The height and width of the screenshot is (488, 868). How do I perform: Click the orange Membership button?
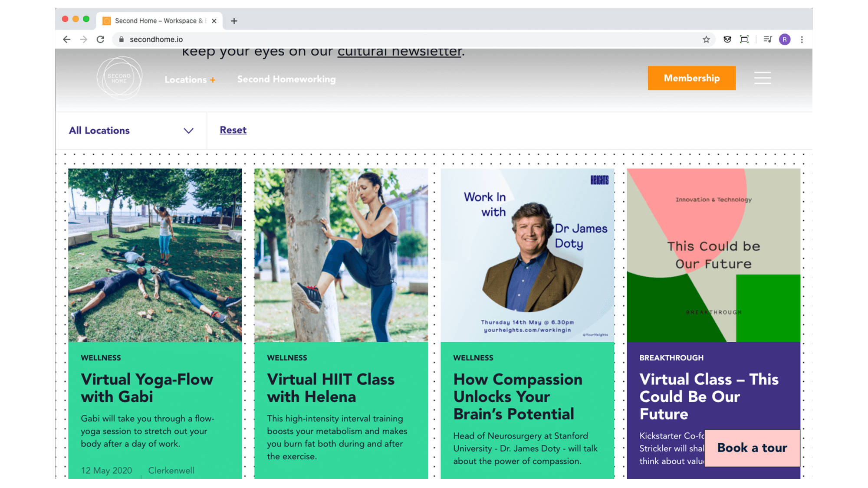[x=691, y=78]
